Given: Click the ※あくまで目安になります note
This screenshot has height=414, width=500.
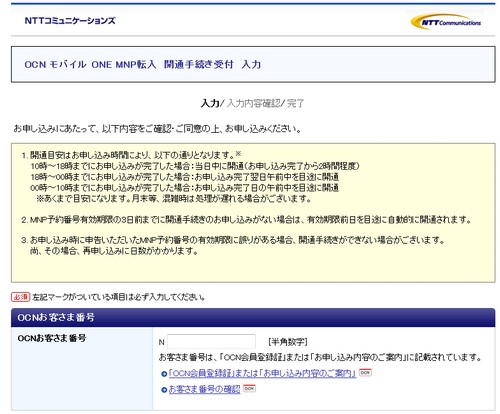Looking at the screenshot, I should 174,199.
